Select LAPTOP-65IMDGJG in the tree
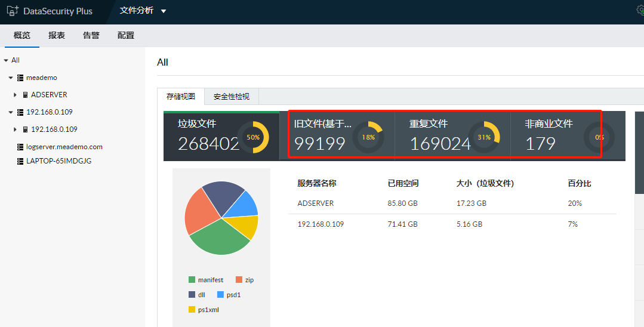This screenshot has height=327, width=644. coord(58,161)
